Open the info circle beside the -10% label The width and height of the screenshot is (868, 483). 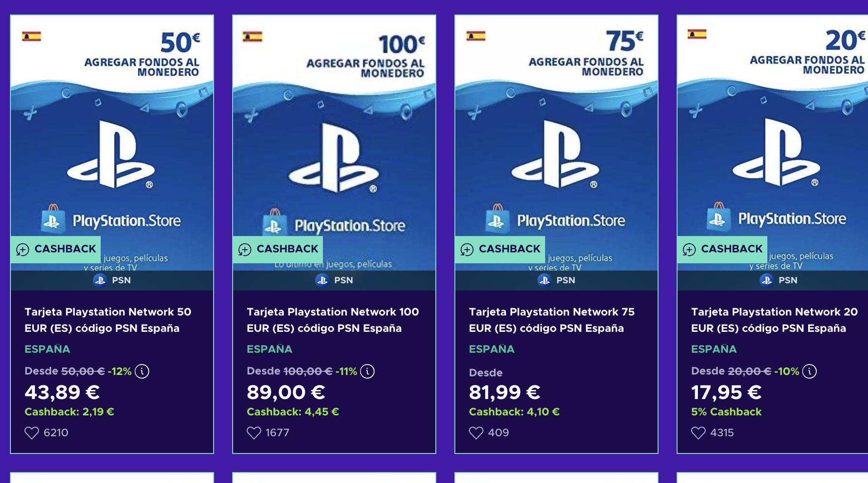[809, 371]
